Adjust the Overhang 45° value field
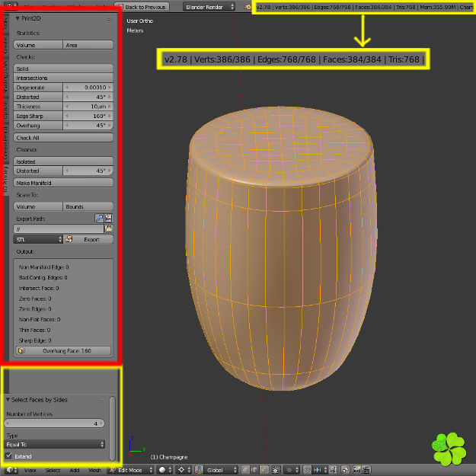This screenshot has height=476, width=476. (x=88, y=126)
